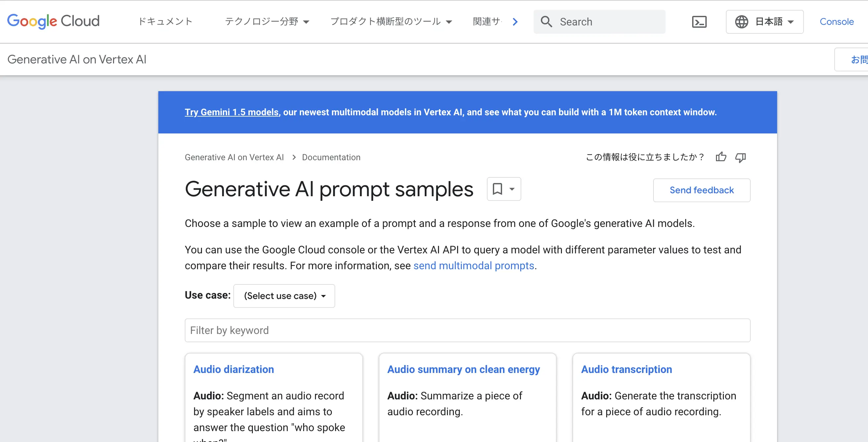Click the Google Cloud logo

coord(54,21)
